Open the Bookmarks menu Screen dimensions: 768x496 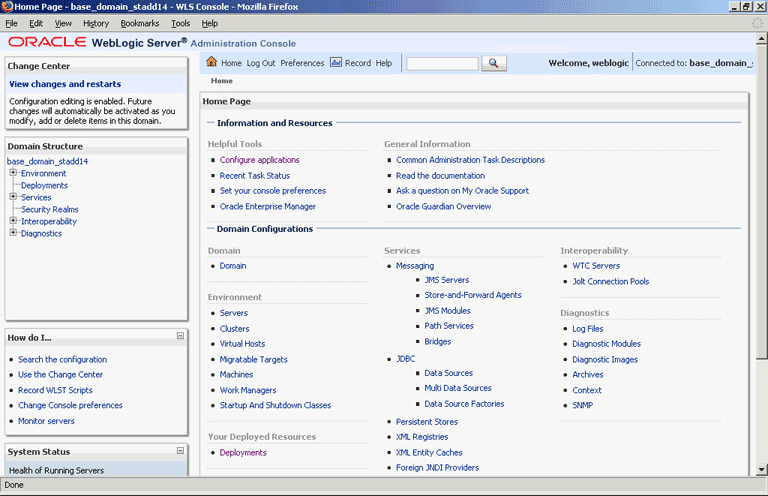point(140,24)
